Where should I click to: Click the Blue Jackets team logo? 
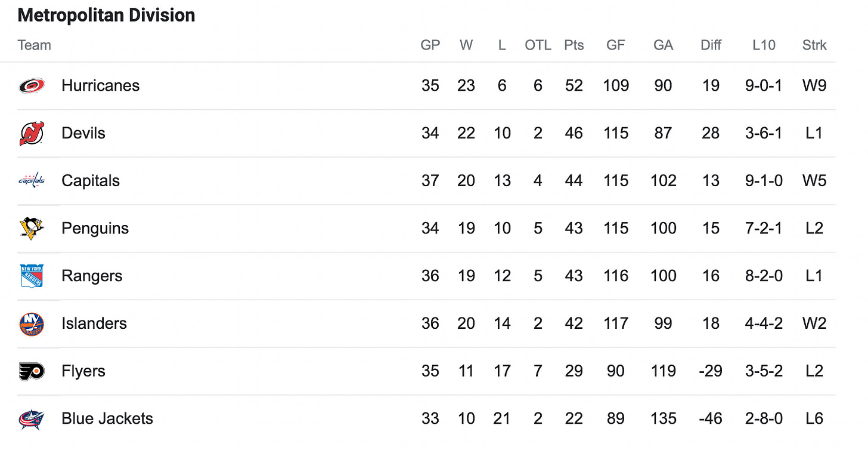32,419
